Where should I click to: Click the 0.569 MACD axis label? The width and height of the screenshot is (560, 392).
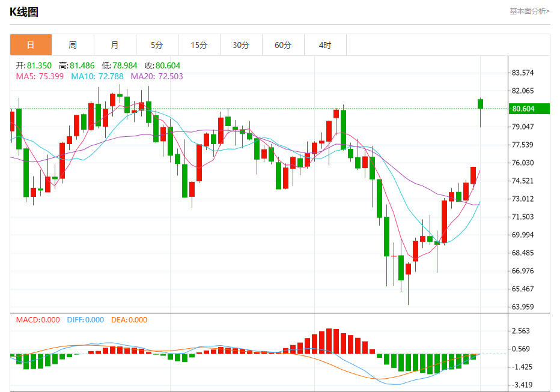click(x=521, y=349)
